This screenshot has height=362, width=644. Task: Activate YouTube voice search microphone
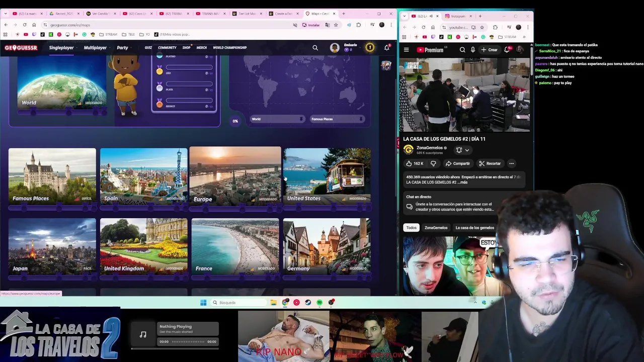point(472,50)
